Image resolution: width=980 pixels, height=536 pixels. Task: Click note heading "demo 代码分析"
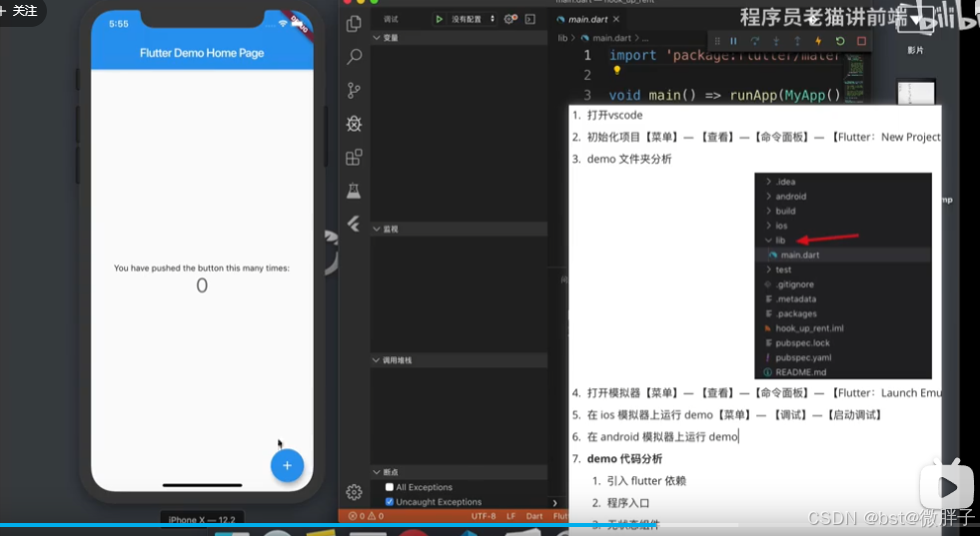pyautogui.click(x=624, y=458)
